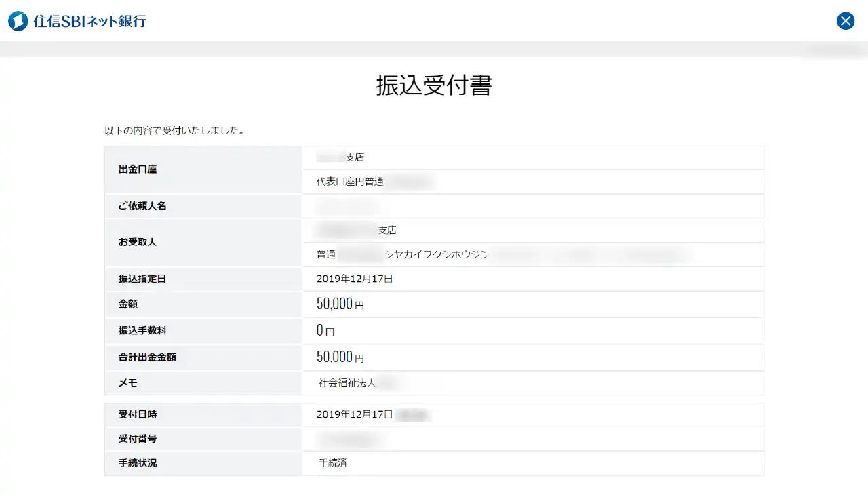Screen dimensions: 868x495
Task: Click the 以下の内容で受付いたしました message text
Action: (x=175, y=130)
